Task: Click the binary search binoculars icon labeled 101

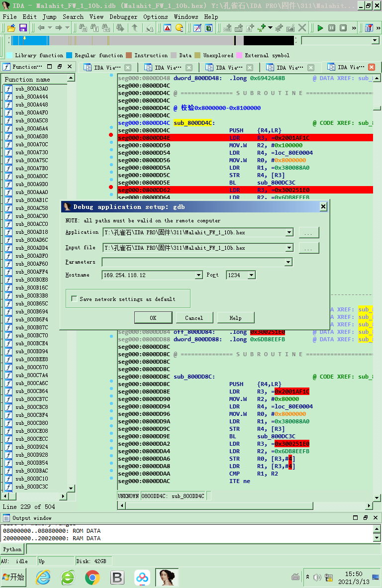Action: 106,28
